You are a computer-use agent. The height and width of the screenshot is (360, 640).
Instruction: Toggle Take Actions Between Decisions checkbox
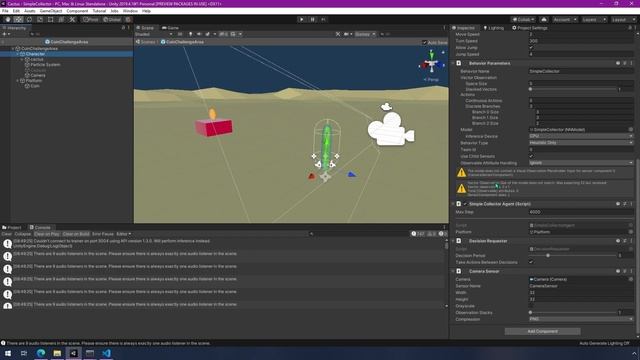pyautogui.click(x=531, y=262)
